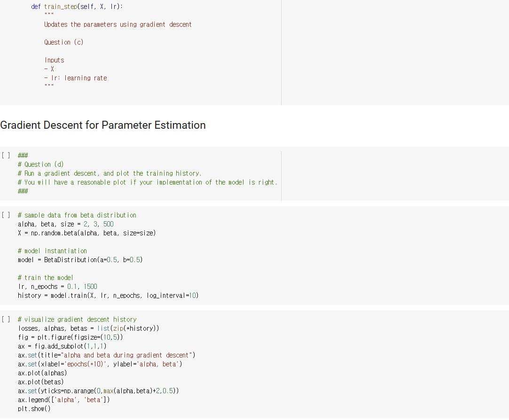Click line 'ax = fig.add_subplot(1,1,1)'
Image resolution: width=509 pixels, height=420 pixels.
tap(62, 346)
